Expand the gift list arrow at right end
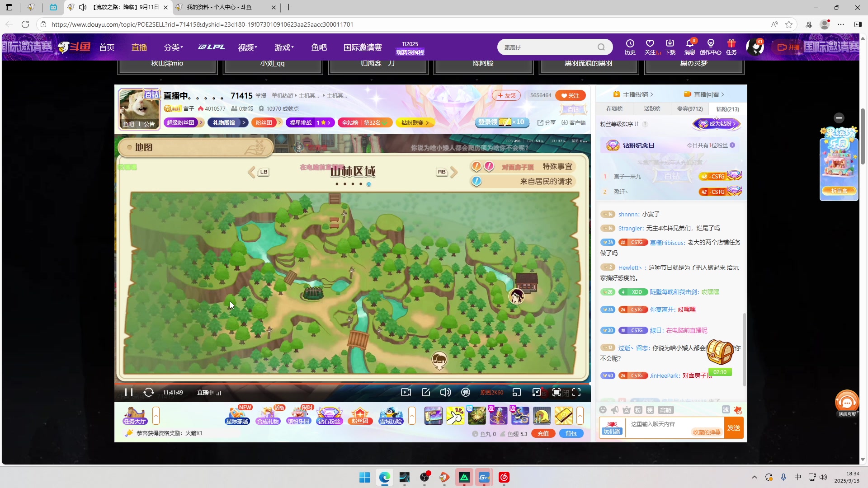Image resolution: width=868 pixels, height=488 pixels. coord(580,416)
